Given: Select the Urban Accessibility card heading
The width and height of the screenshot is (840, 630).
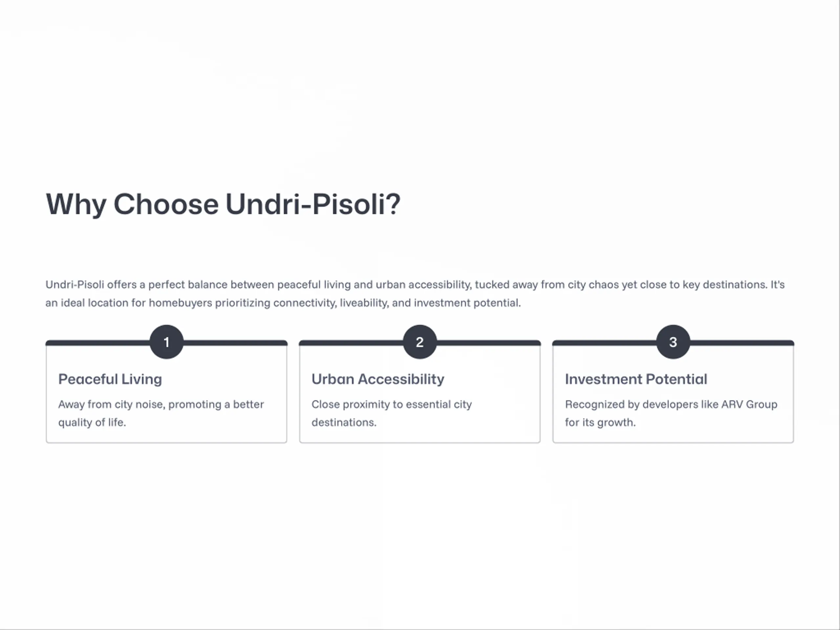Looking at the screenshot, I should (378, 379).
